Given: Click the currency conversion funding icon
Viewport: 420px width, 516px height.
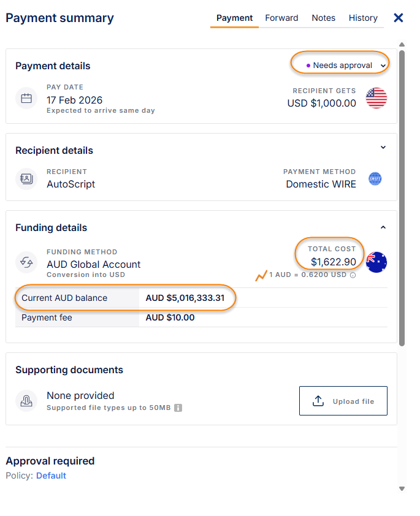Looking at the screenshot, I should (26, 262).
